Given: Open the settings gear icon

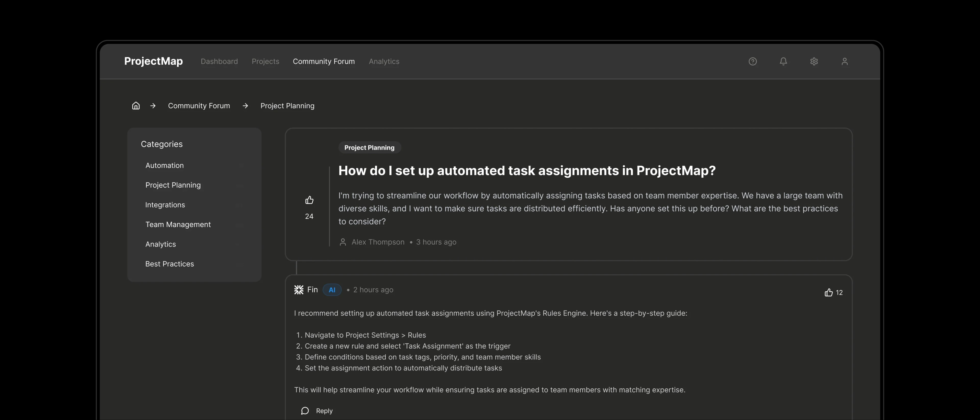Looking at the screenshot, I should pos(814,61).
